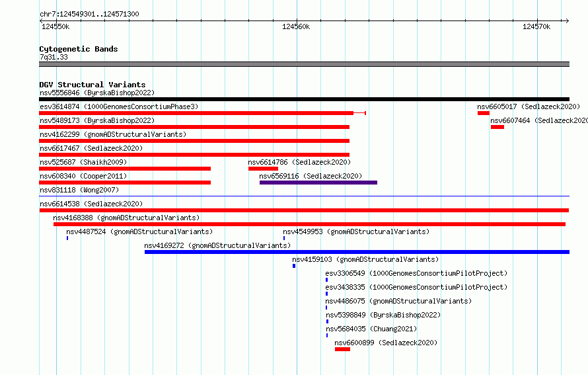
Task: Click the left arrow on the ruler
Action: 41,21
